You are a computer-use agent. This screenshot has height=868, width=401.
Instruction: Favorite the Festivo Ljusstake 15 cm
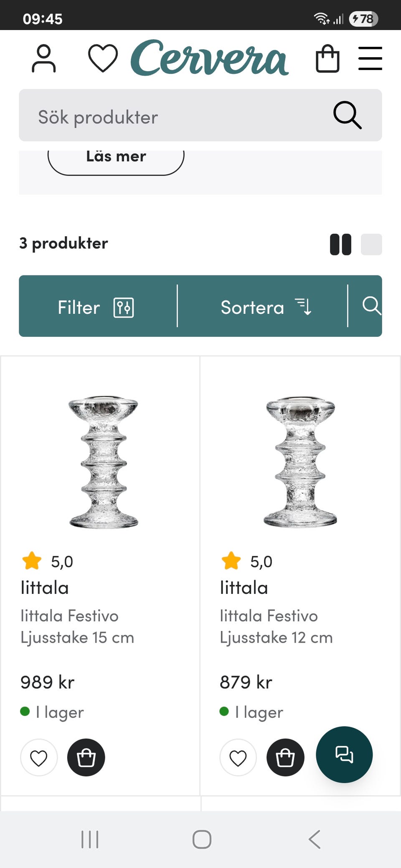click(x=39, y=758)
